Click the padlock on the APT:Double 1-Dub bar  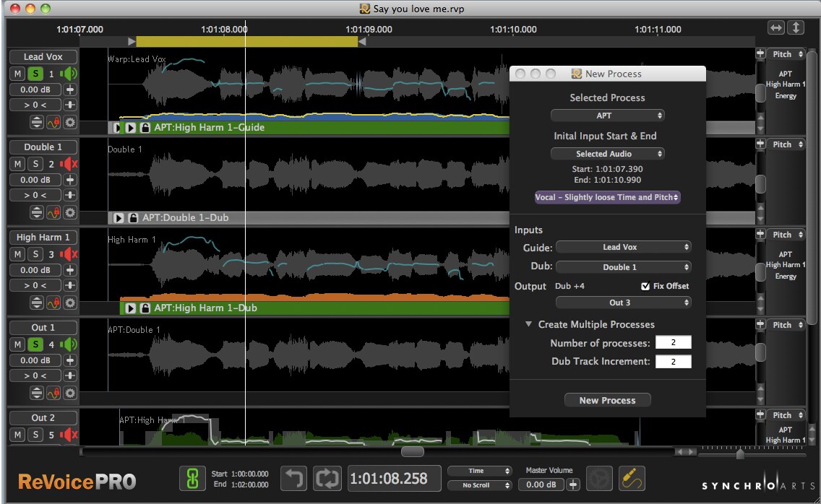[x=134, y=218]
